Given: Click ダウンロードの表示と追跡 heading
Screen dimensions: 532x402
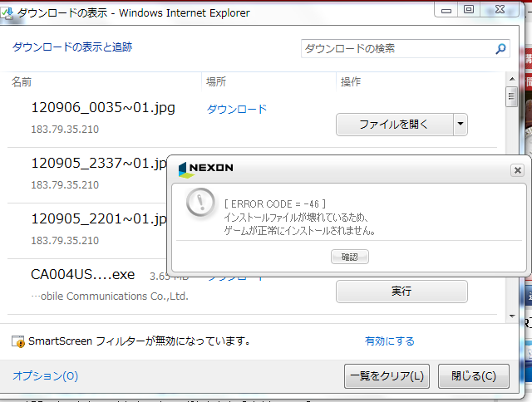Looking at the screenshot, I should pyautogui.click(x=72, y=47).
